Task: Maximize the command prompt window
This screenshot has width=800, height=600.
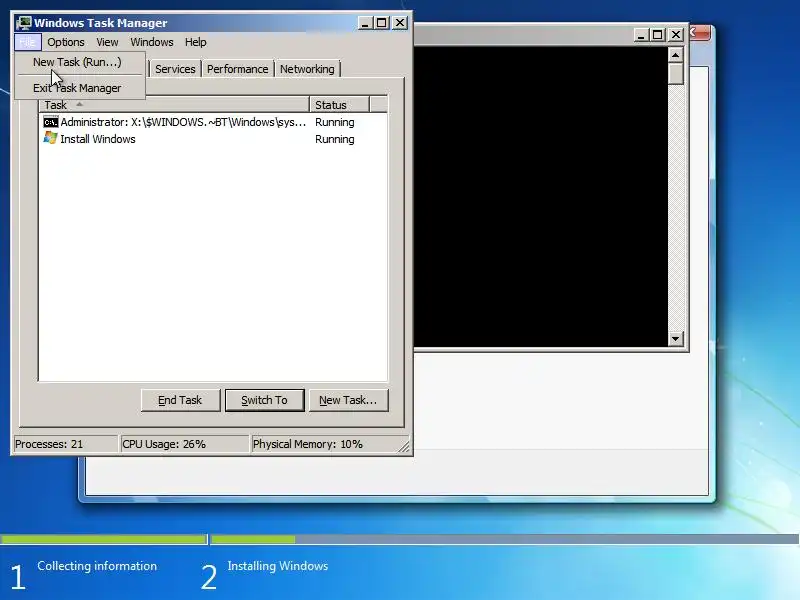Action: click(658, 35)
